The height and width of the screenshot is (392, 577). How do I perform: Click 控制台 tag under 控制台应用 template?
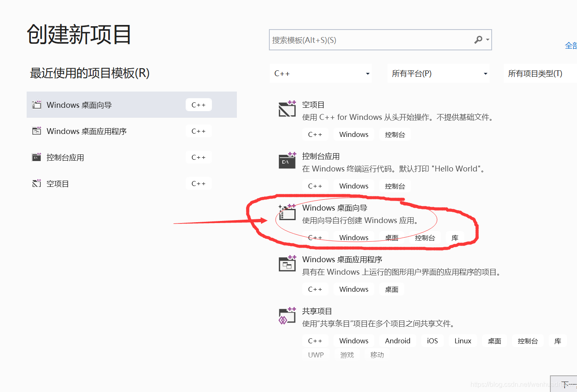click(x=395, y=186)
